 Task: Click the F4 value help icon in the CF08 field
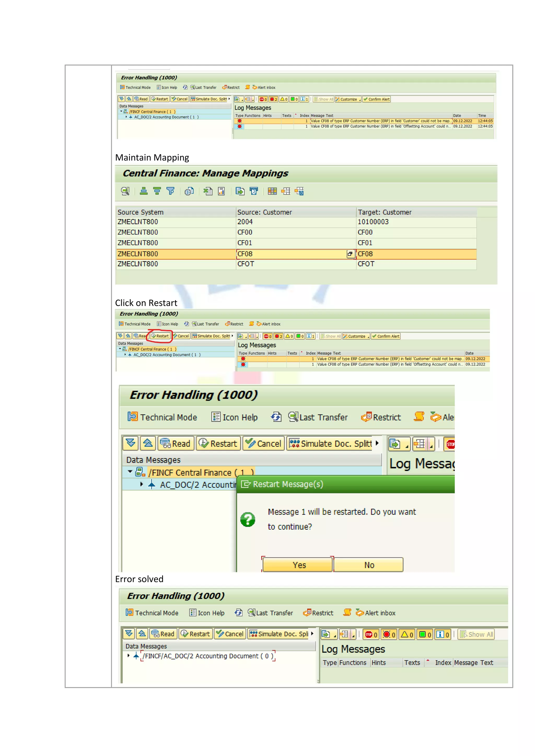click(x=350, y=254)
